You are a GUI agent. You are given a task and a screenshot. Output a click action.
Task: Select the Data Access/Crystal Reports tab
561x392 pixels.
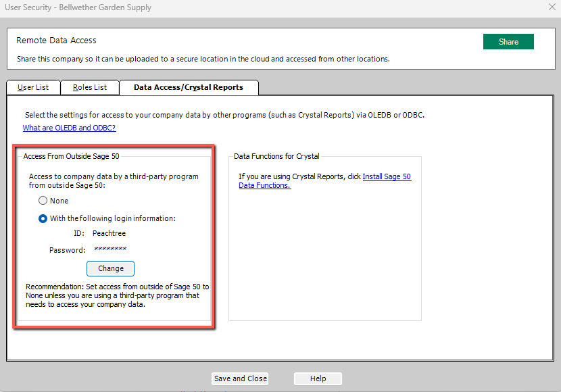(x=189, y=87)
